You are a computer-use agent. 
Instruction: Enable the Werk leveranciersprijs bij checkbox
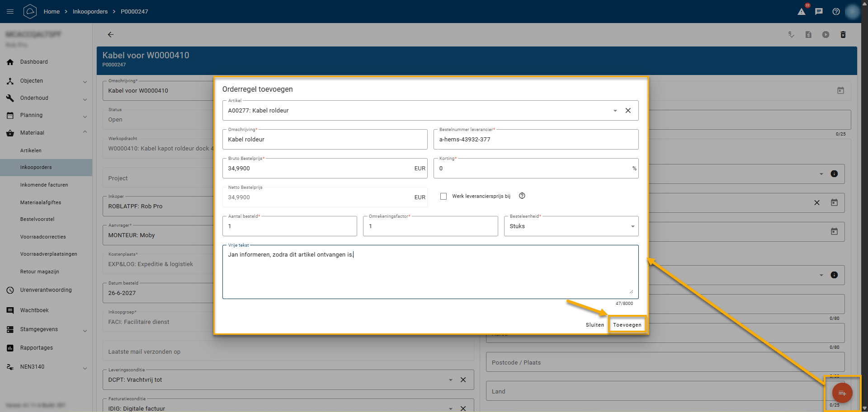[443, 196]
